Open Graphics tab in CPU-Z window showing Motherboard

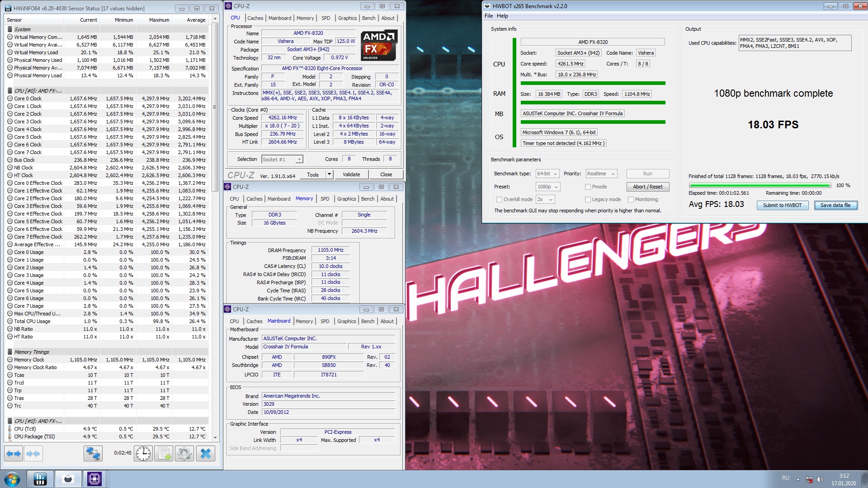click(x=347, y=321)
